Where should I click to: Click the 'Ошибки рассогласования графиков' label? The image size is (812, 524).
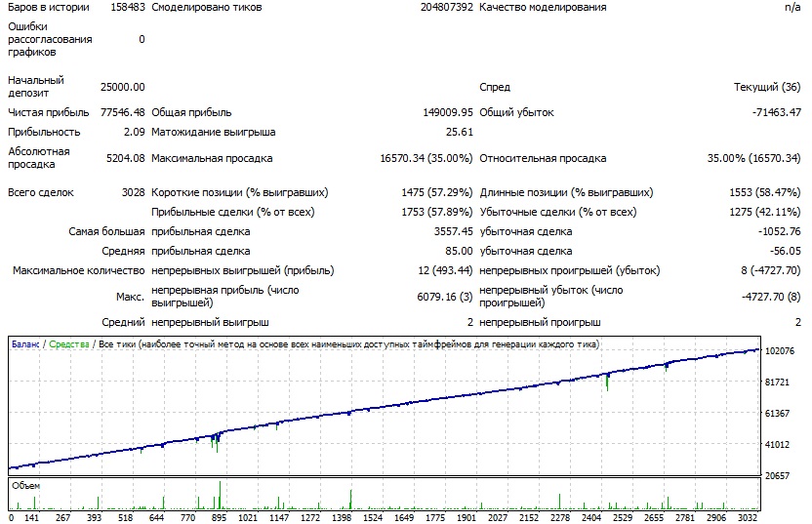click(50, 39)
